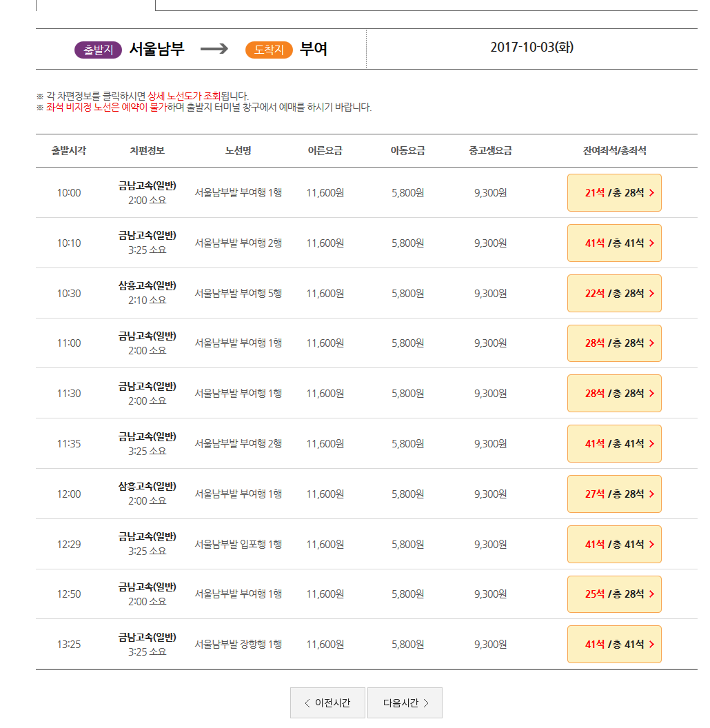Pick the 11:00 departure seat button
710x728 pixels.
click(614, 343)
